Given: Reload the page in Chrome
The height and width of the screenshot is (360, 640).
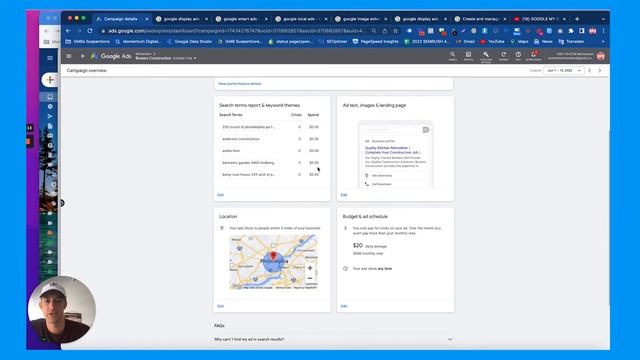Looking at the screenshot, I should click(x=90, y=31).
